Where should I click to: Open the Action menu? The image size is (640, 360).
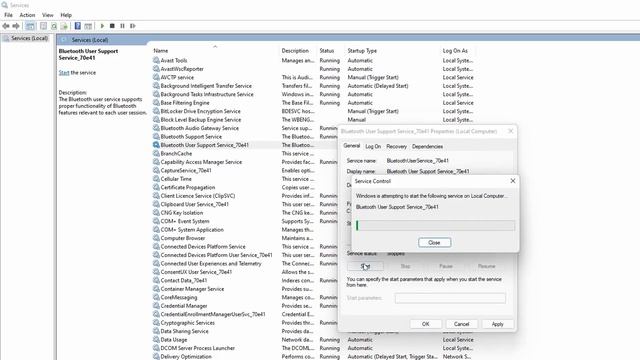click(27, 15)
